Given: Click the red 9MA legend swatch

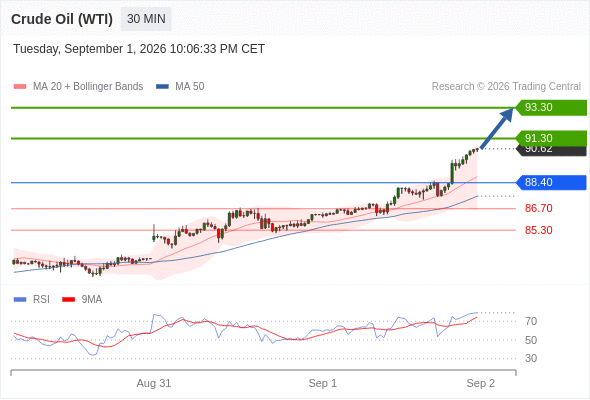Looking at the screenshot, I should point(68,300).
